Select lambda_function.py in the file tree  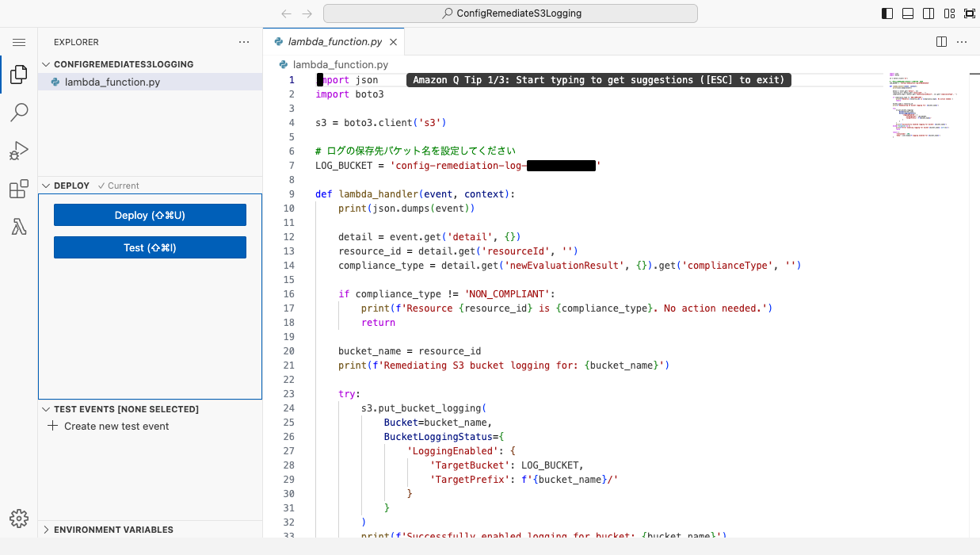tap(150, 82)
